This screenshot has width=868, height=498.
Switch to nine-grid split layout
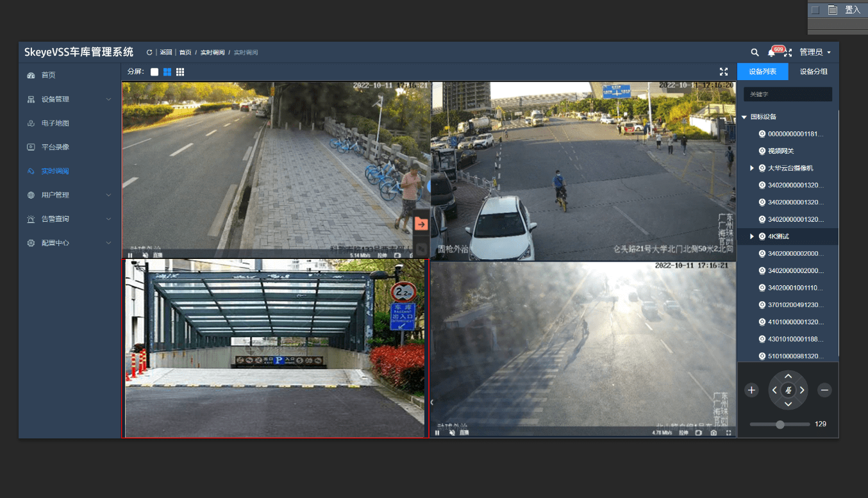pos(180,72)
